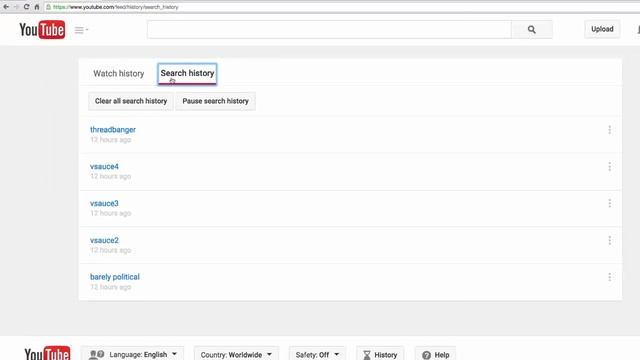Click the browser back arrow
The width and height of the screenshot is (640, 360).
point(6,7)
